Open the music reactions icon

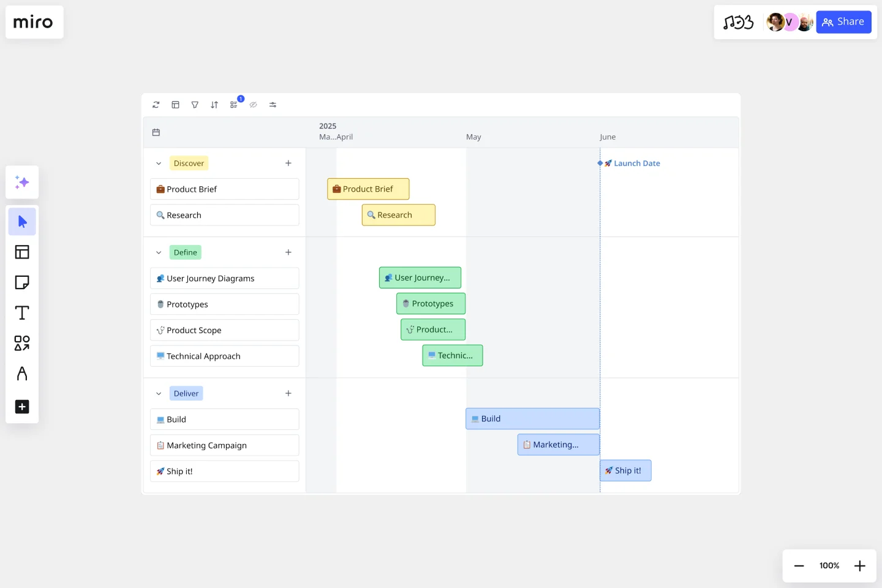pos(738,23)
